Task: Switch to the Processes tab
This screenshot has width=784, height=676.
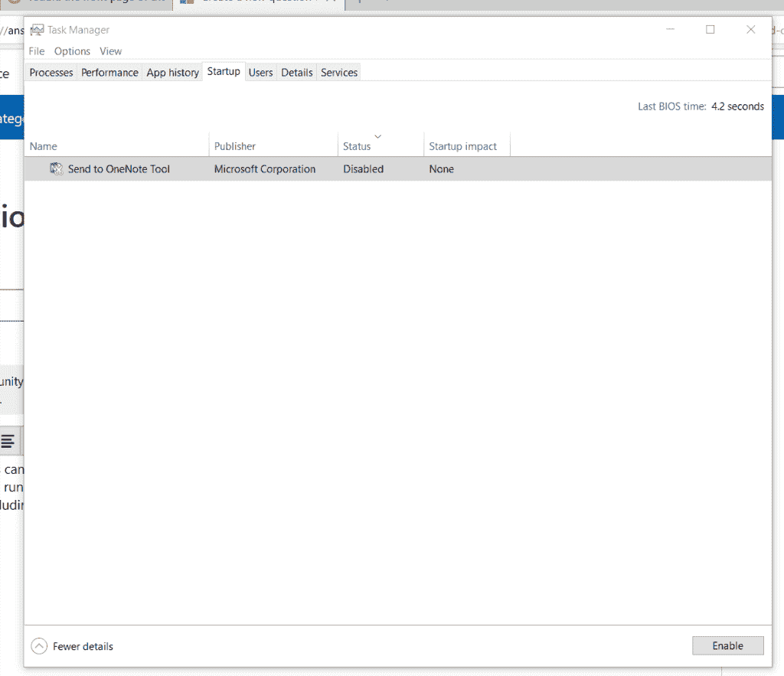Action: pos(51,73)
